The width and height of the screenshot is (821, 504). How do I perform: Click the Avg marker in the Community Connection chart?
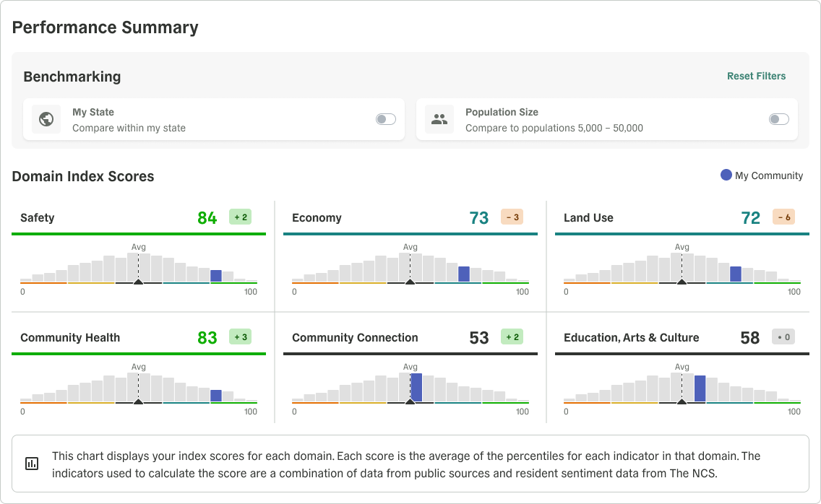(x=410, y=366)
